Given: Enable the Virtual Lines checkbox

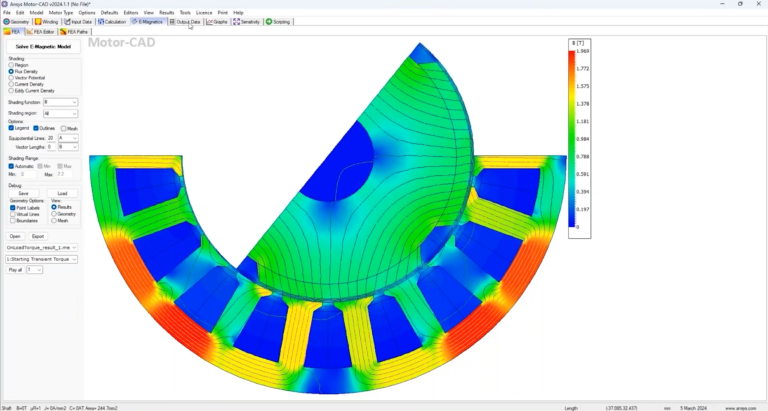Looking at the screenshot, I should [x=13, y=215].
